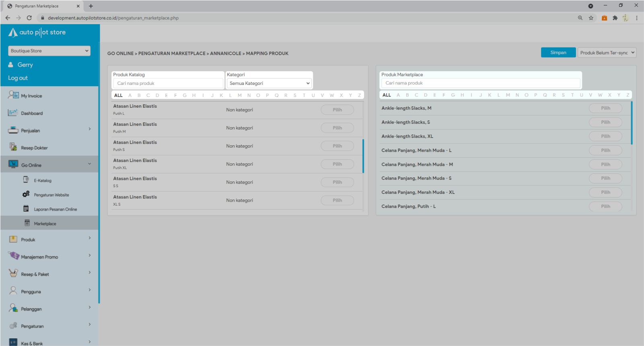Image resolution: width=644 pixels, height=346 pixels.
Task: Open the Semua Kategori dropdown
Action: [270, 83]
